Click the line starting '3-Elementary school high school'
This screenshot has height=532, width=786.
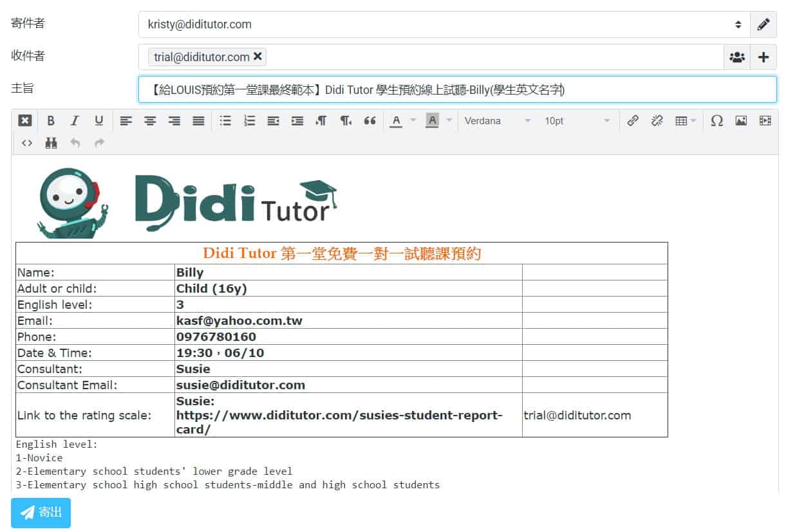pos(228,485)
